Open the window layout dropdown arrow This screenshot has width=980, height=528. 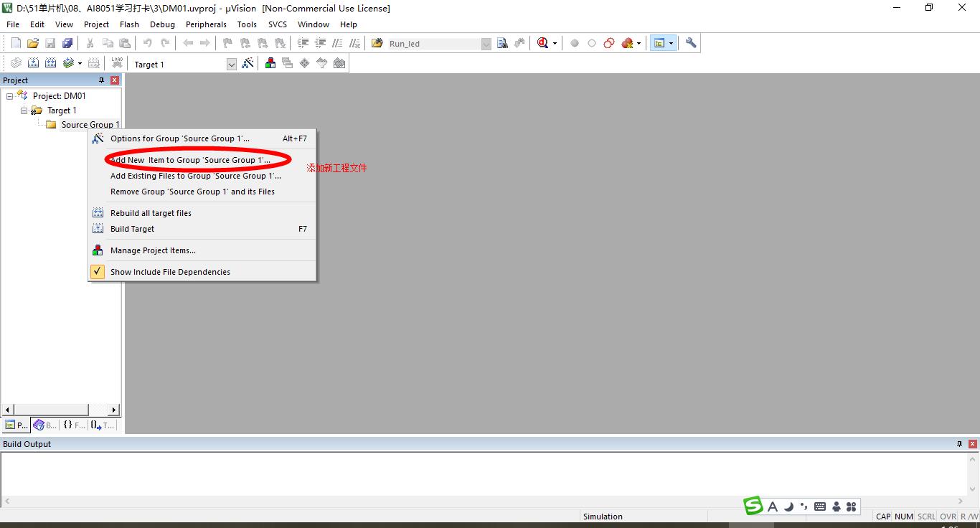pyautogui.click(x=671, y=44)
